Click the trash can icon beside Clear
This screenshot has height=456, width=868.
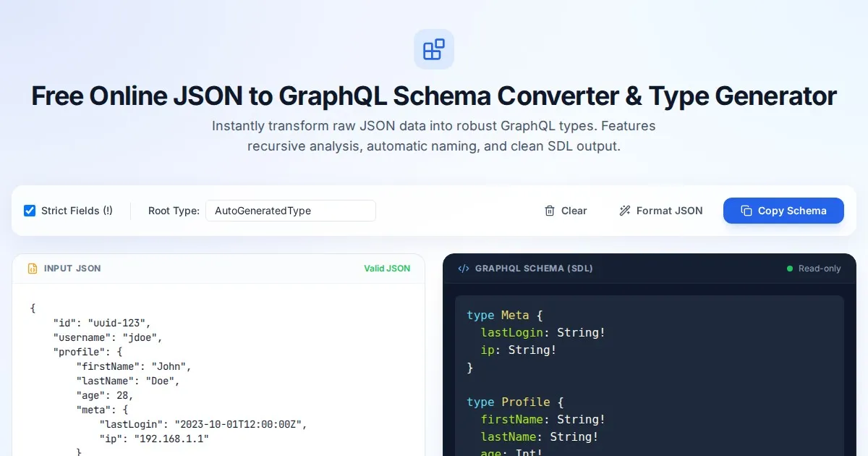point(550,211)
